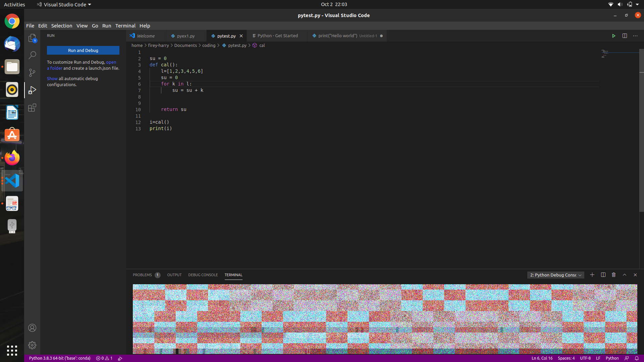
Task: Open the Python Debug Console terminal dropdown
Action: click(x=555, y=275)
